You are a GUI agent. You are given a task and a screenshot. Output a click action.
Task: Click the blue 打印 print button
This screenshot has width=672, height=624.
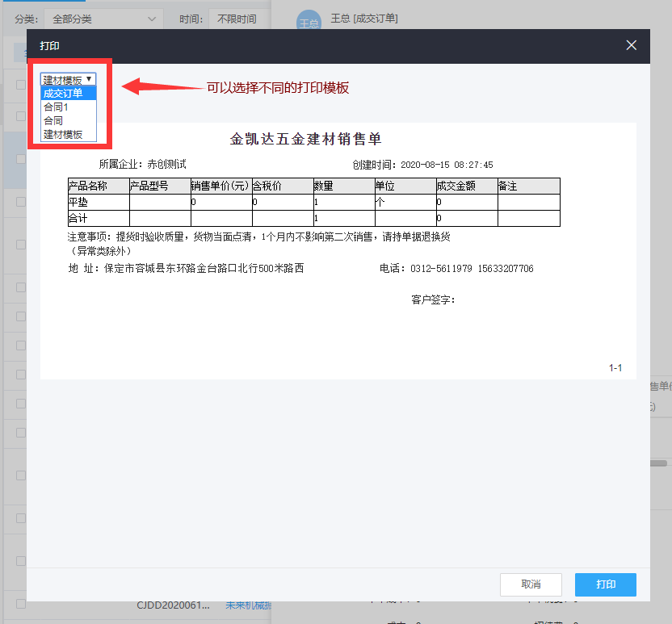[605, 584]
